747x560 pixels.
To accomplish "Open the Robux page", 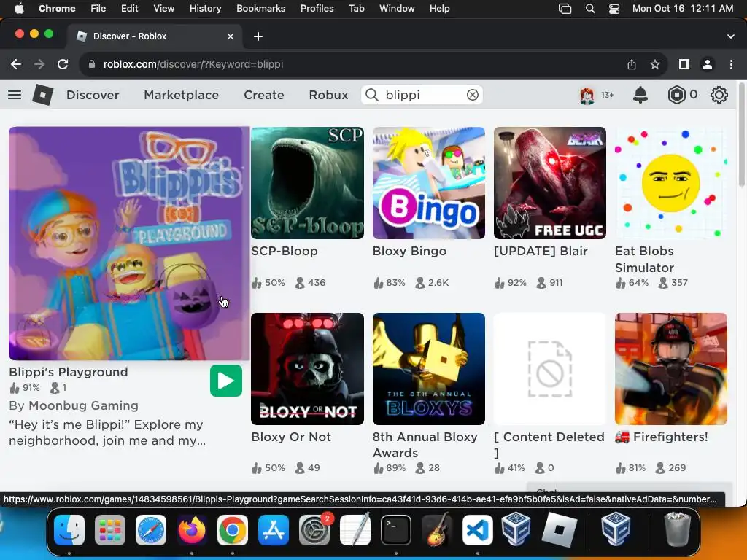I will pos(328,95).
